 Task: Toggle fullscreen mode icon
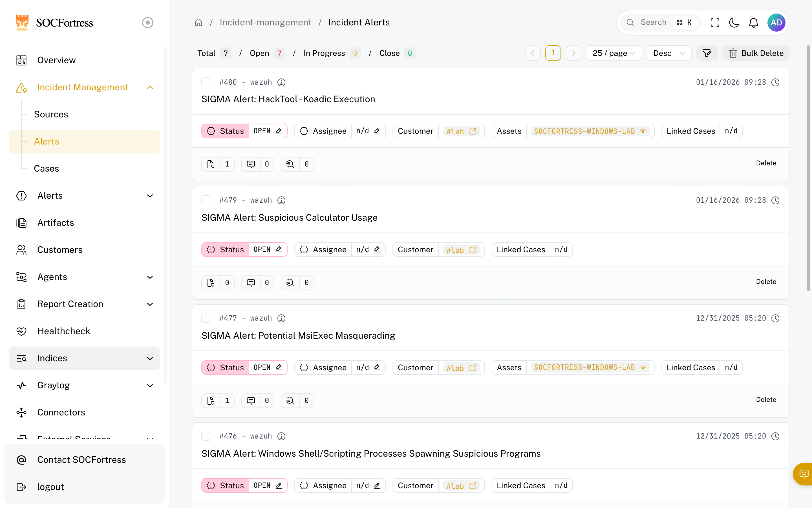(x=715, y=23)
